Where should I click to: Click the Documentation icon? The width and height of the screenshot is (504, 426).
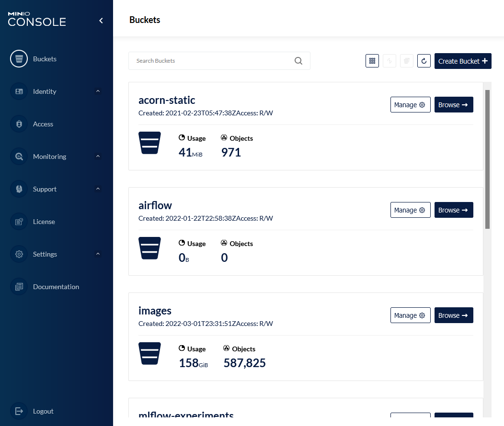[19, 287]
